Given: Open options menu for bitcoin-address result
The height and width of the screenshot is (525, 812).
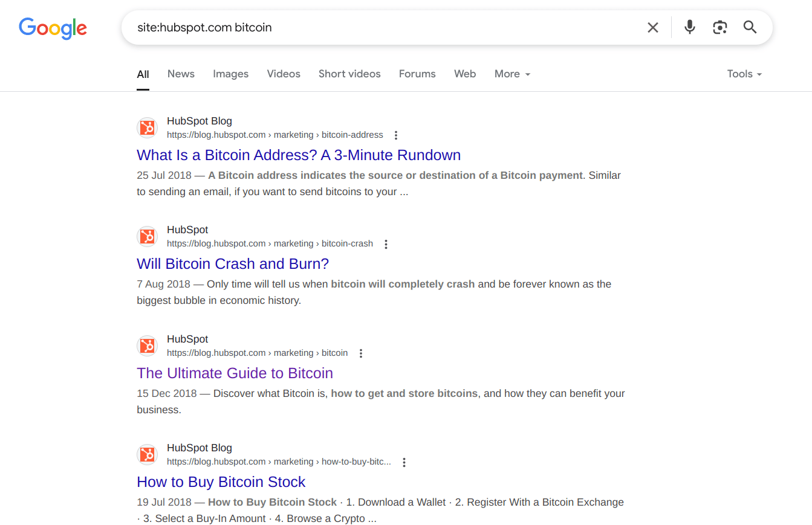Looking at the screenshot, I should pyautogui.click(x=396, y=135).
